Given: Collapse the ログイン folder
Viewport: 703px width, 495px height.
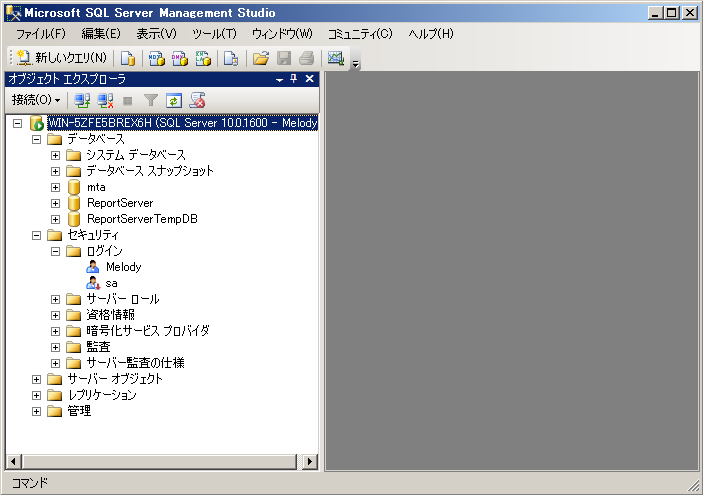Looking at the screenshot, I should [x=55, y=251].
